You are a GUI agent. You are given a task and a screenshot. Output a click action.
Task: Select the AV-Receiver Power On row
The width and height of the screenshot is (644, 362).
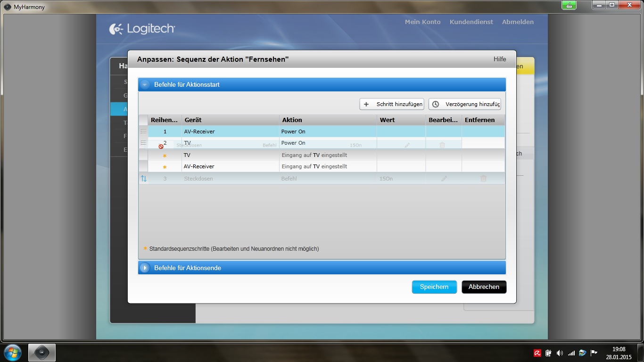tap(292, 132)
